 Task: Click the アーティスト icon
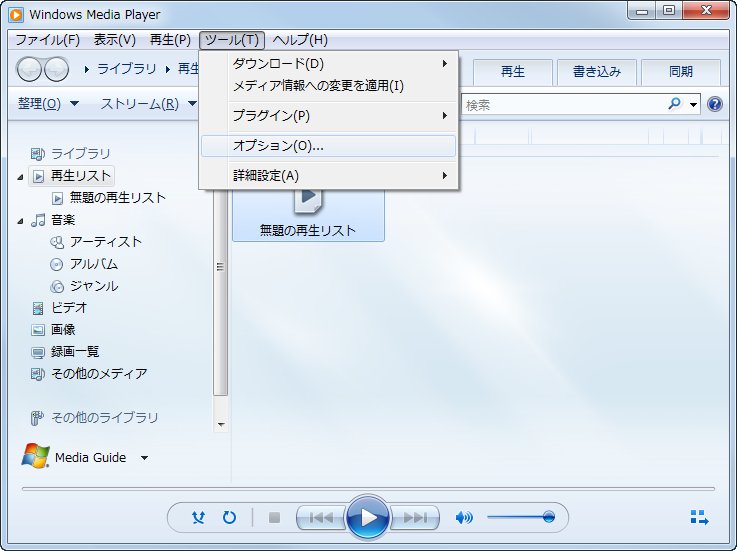(x=57, y=243)
